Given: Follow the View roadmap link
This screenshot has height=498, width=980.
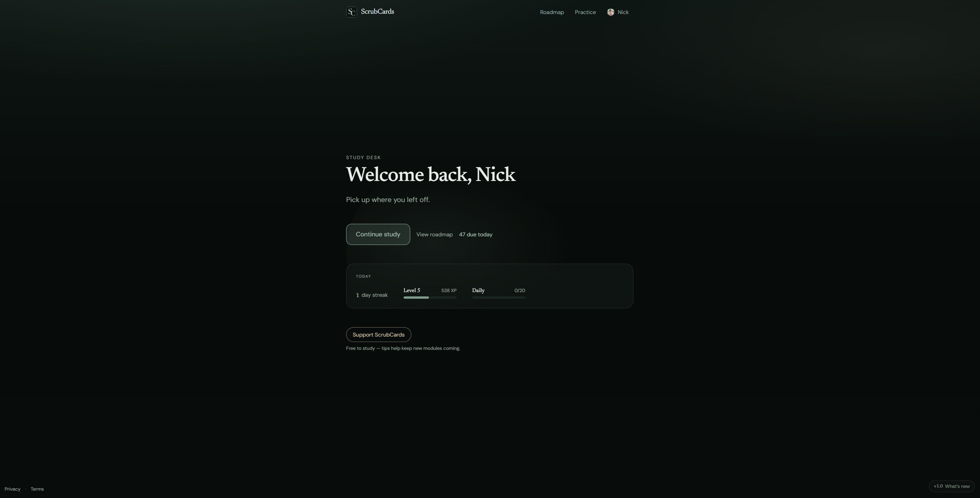Looking at the screenshot, I should 434,234.
